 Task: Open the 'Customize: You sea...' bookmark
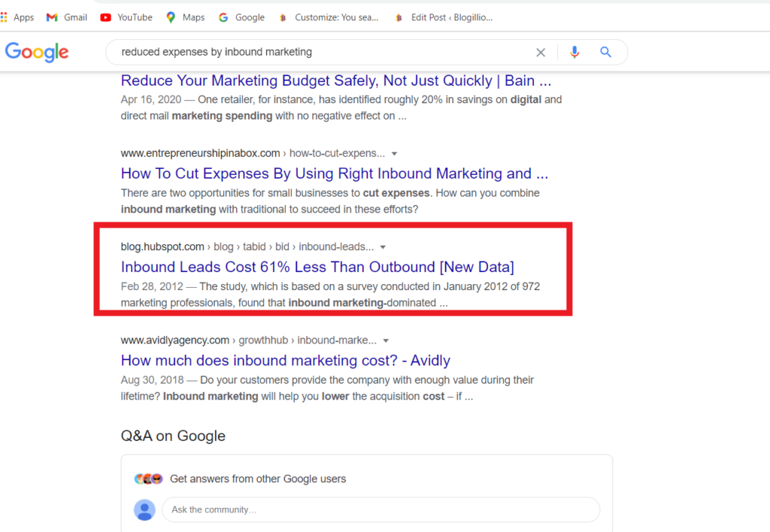[329, 17]
